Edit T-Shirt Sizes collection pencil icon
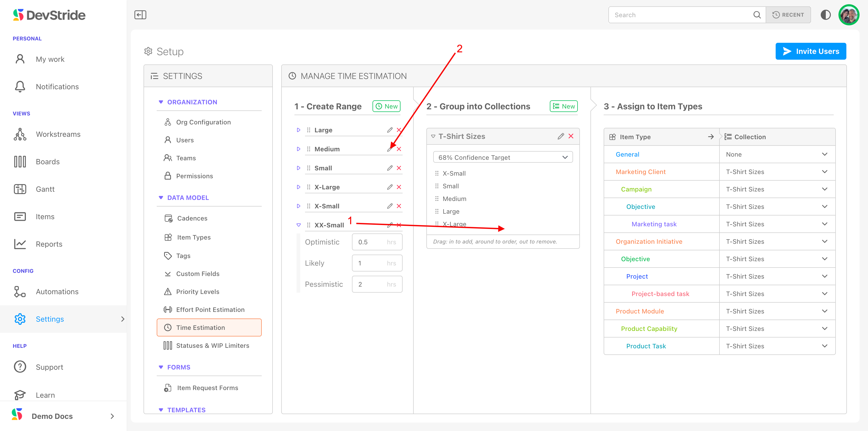 560,136
